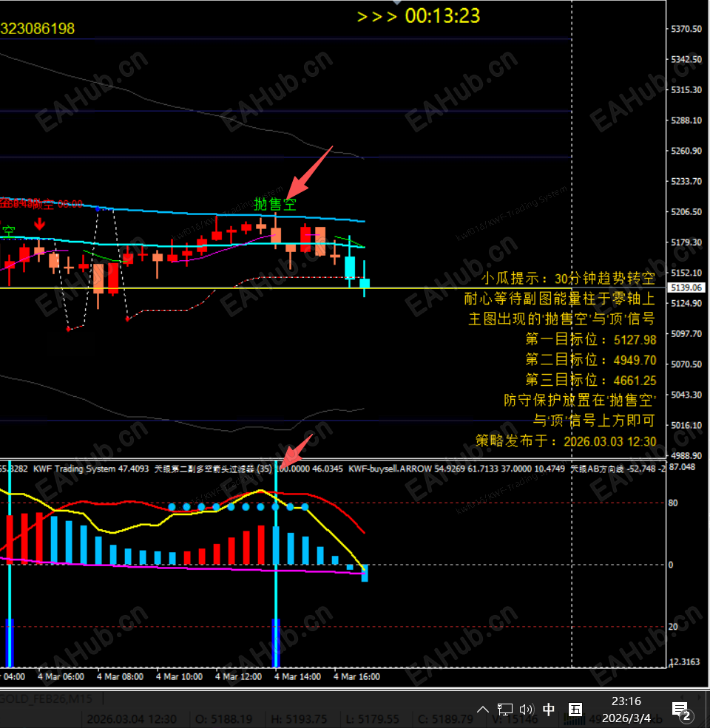Open the network status tray icon
710x728 pixels.
(504, 710)
